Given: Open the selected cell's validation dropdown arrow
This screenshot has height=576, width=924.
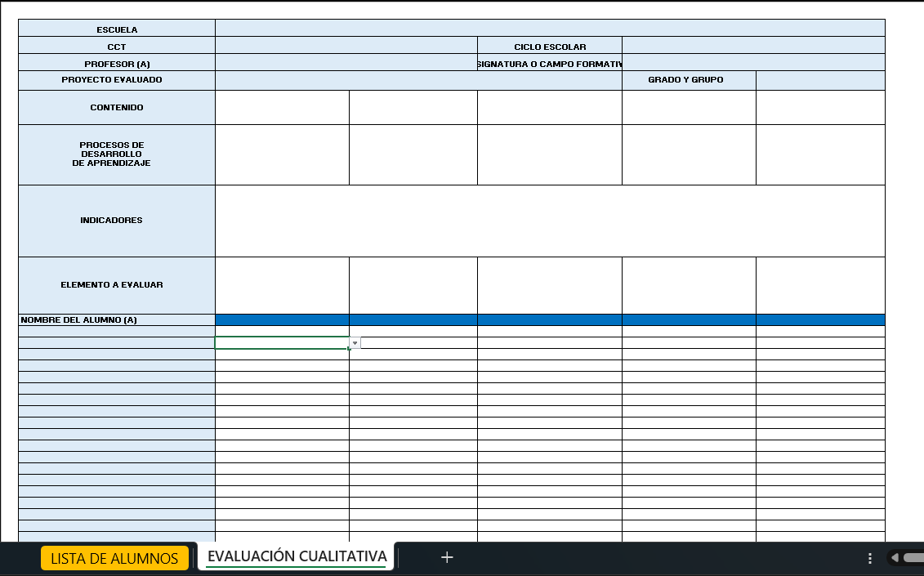Looking at the screenshot, I should coord(355,343).
